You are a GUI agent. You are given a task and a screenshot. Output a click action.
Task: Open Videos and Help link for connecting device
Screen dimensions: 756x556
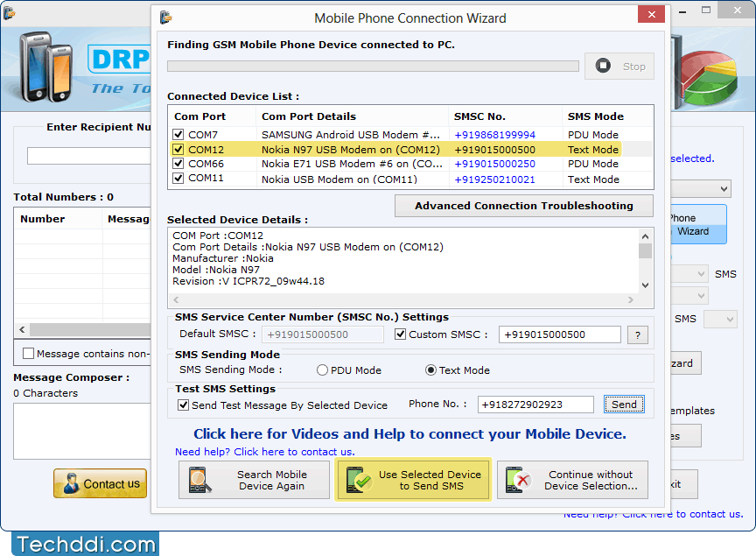click(x=409, y=434)
